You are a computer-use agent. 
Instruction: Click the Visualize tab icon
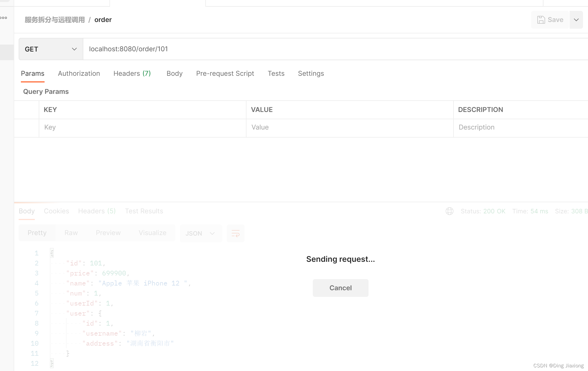click(153, 233)
